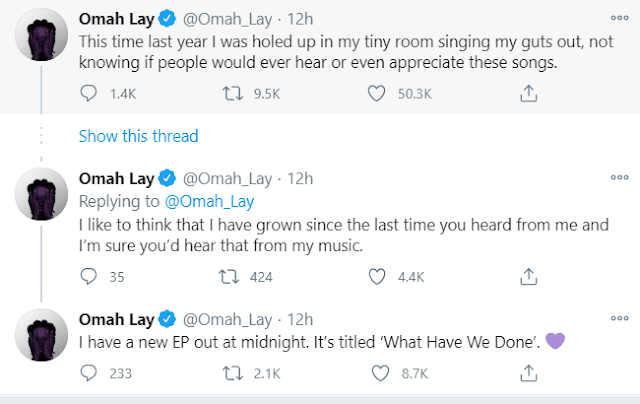Like the tweet with 50.3K likes

point(377,93)
